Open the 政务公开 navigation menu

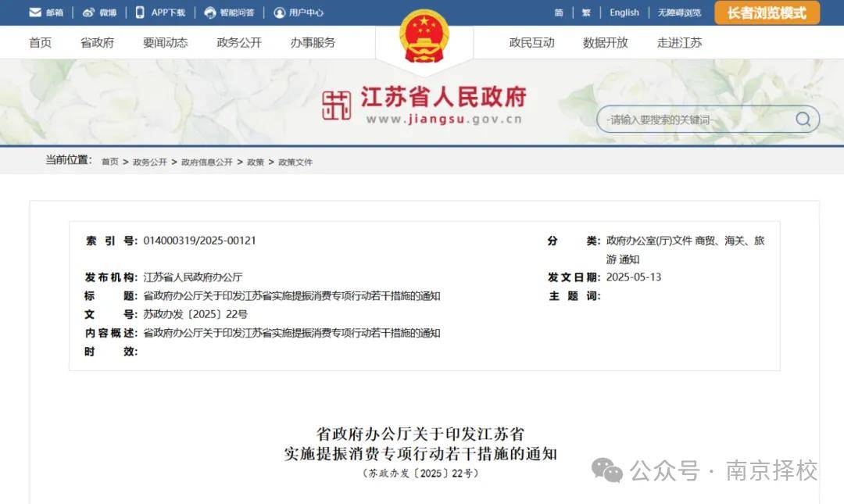click(x=239, y=42)
